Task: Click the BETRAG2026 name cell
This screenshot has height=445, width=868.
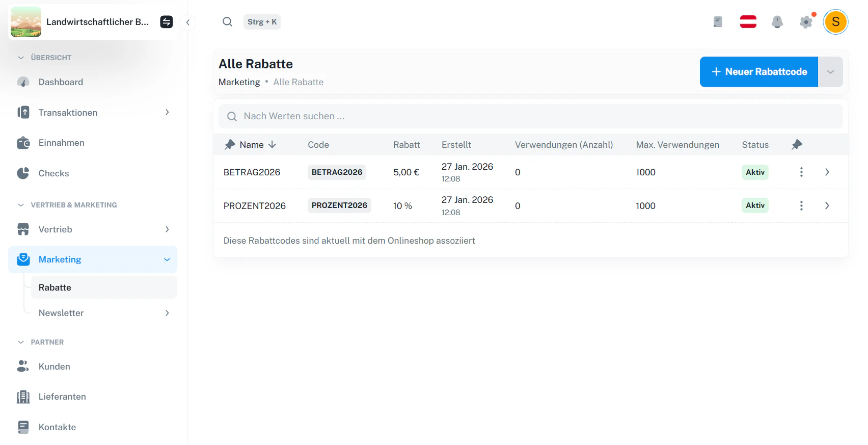Action: tap(252, 172)
